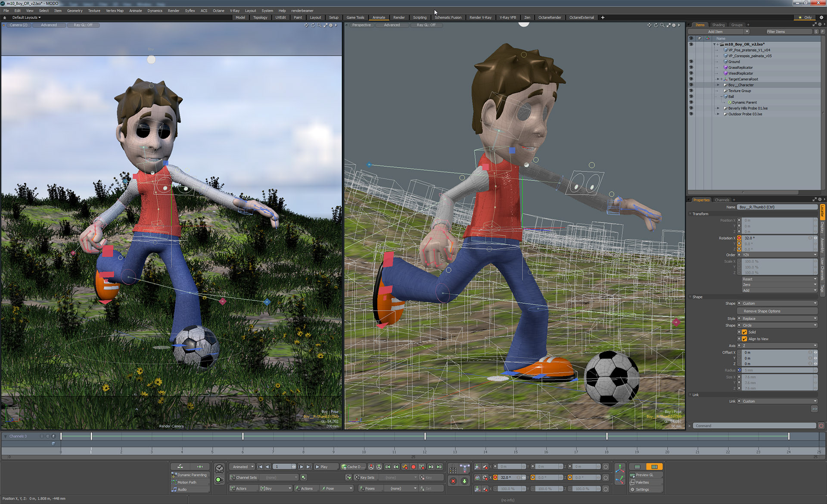Click the Audio icon in bottom toolbar
This screenshot has height=504, width=827.
(174, 489)
